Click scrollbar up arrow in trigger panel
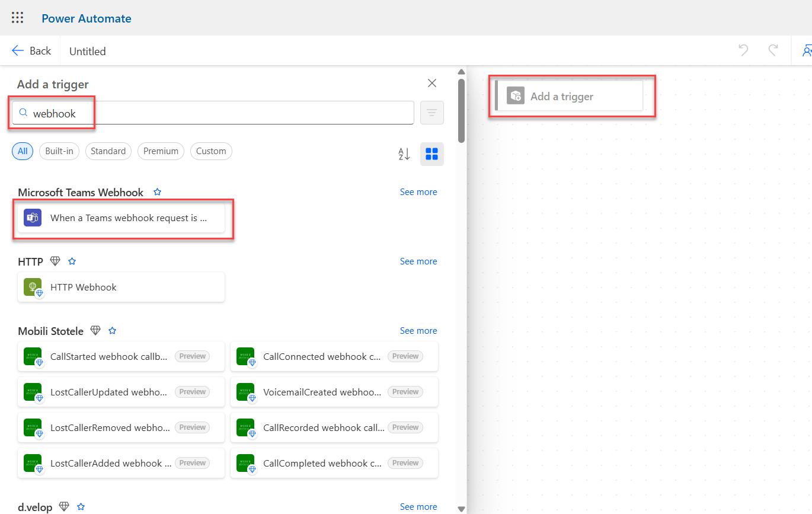The width and height of the screenshot is (812, 514). point(461,72)
